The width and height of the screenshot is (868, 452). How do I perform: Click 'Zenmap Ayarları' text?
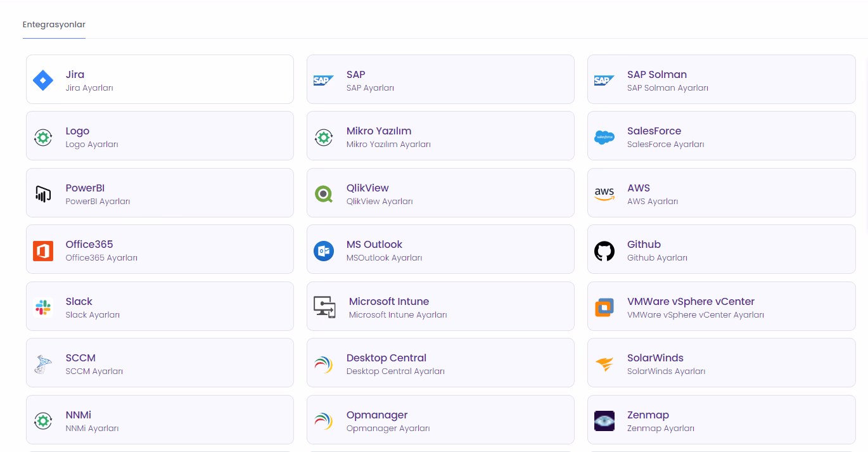click(x=661, y=429)
